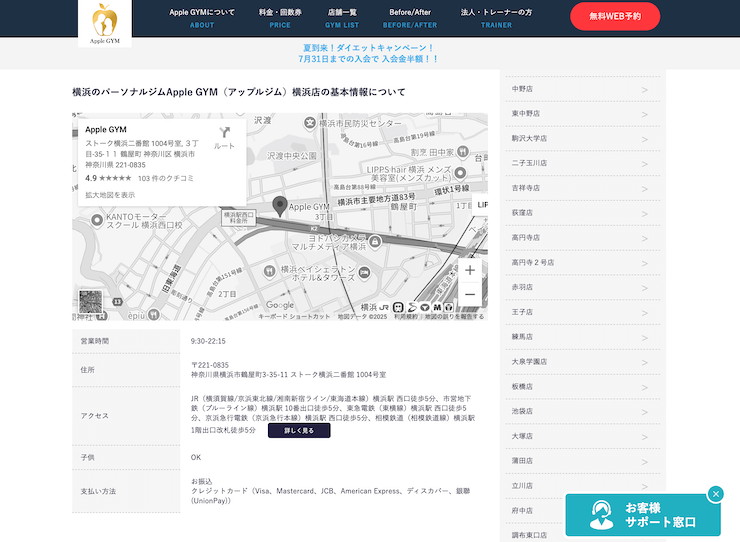This screenshot has height=542, width=740.
Task: Click the LIPPS hair map marker
Action: (x=460, y=173)
